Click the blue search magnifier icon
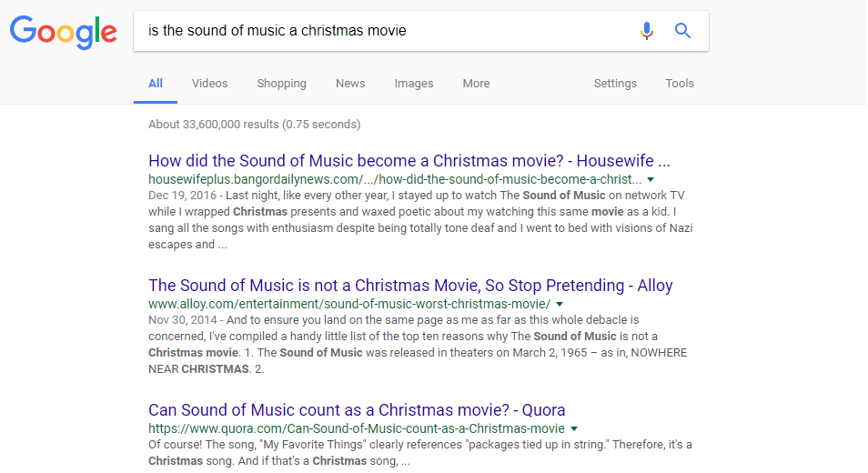 click(x=682, y=30)
